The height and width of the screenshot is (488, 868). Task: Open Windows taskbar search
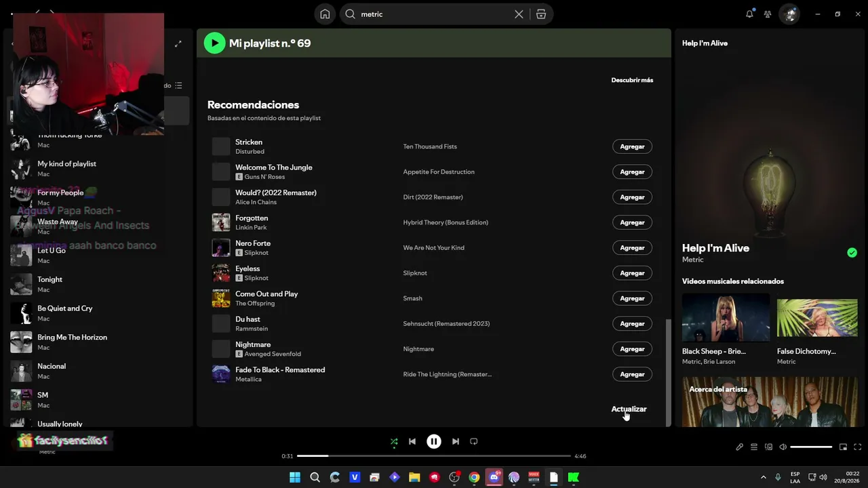[315, 478]
